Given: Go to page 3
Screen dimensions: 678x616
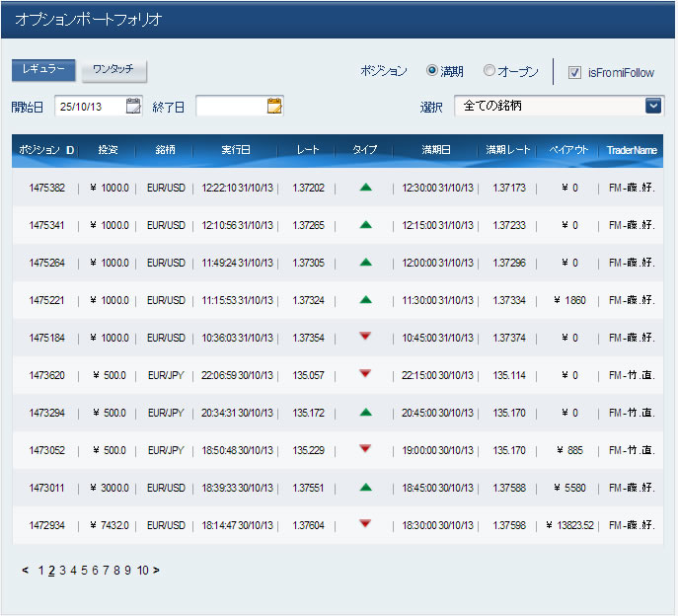Looking at the screenshot, I should (63, 571).
